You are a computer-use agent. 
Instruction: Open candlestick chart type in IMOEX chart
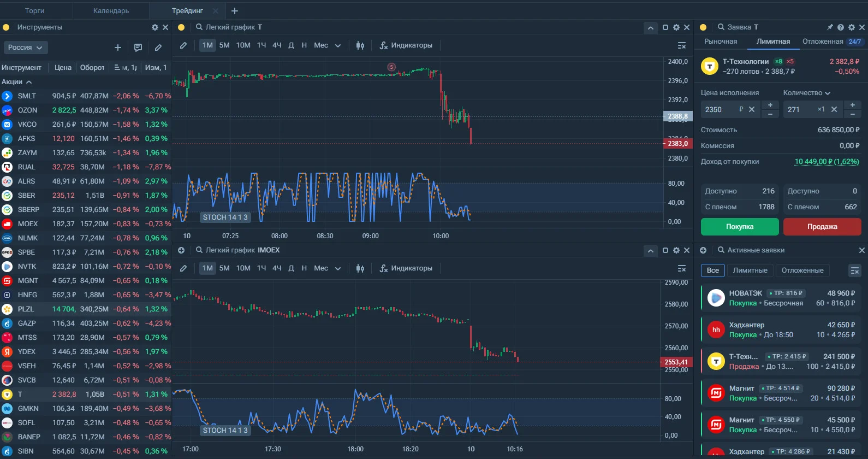pos(360,268)
